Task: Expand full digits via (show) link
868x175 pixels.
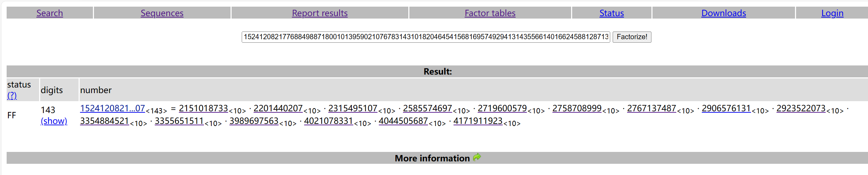Action: tap(54, 121)
